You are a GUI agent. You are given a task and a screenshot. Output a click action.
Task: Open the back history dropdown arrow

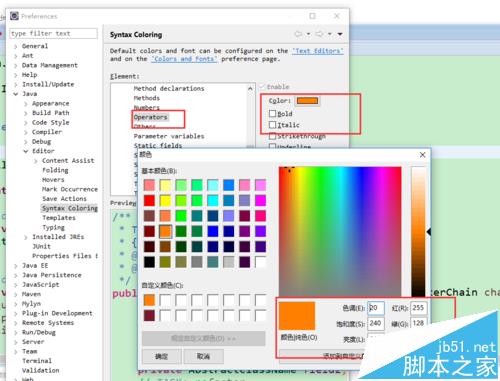pos(308,34)
